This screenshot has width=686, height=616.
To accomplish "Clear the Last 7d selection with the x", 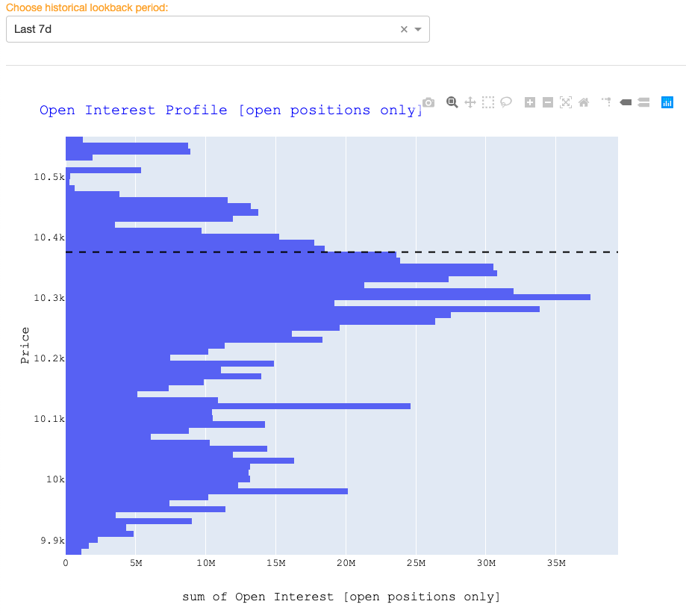I will 403,29.
